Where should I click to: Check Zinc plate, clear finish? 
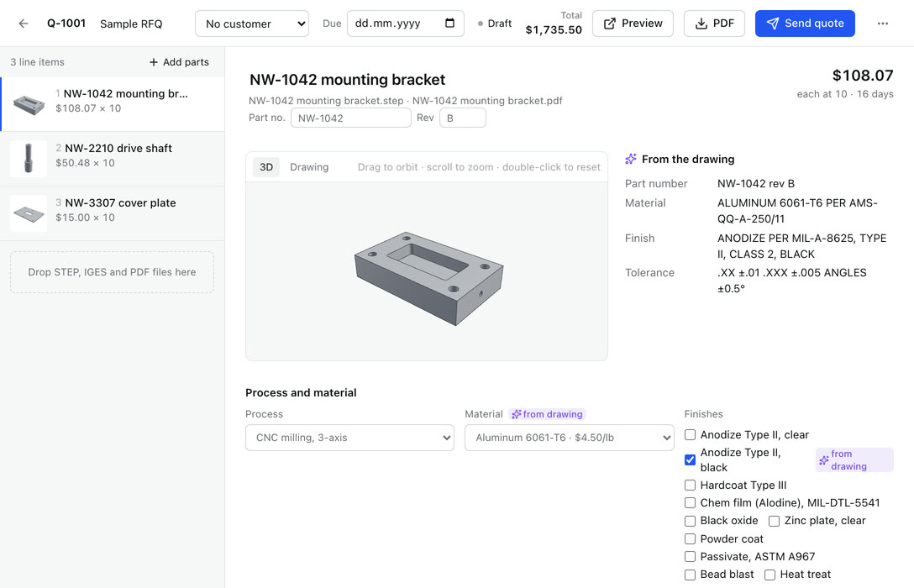[x=774, y=521]
